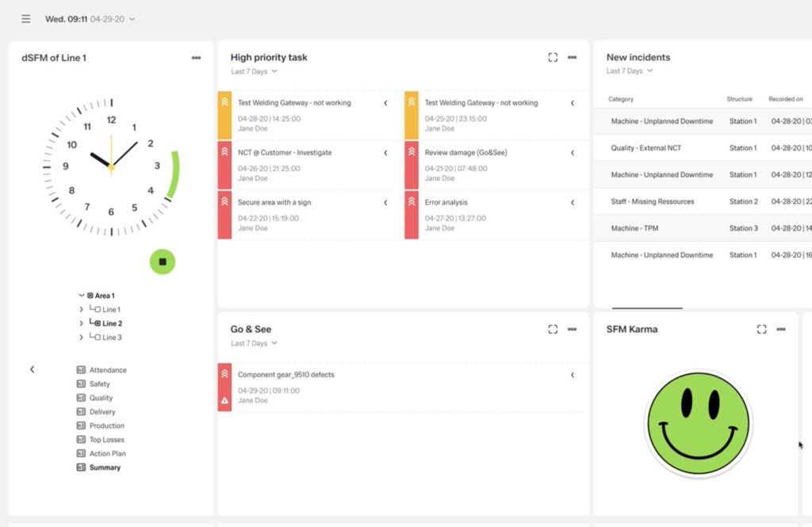Screen dimensions: 812x527
Task: Open the Component gear_9510 defects task
Action: click(285, 375)
